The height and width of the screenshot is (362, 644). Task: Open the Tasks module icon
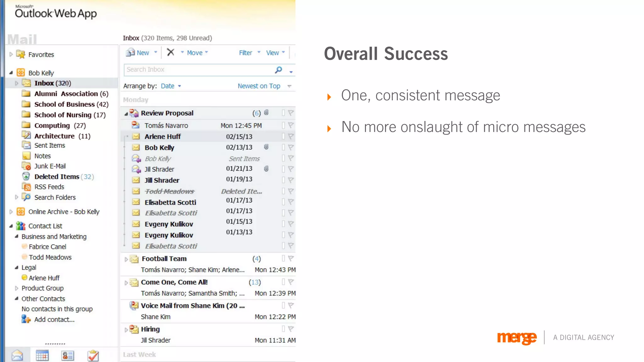[x=93, y=355]
